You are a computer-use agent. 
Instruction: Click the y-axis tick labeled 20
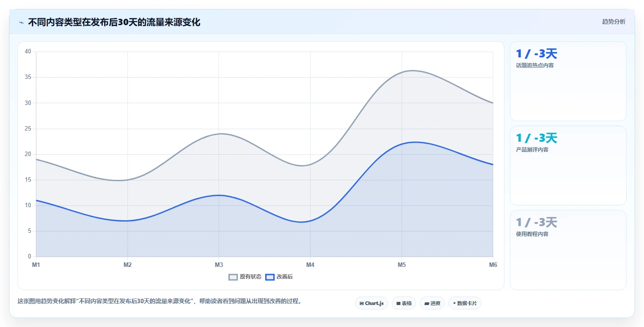(28, 154)
